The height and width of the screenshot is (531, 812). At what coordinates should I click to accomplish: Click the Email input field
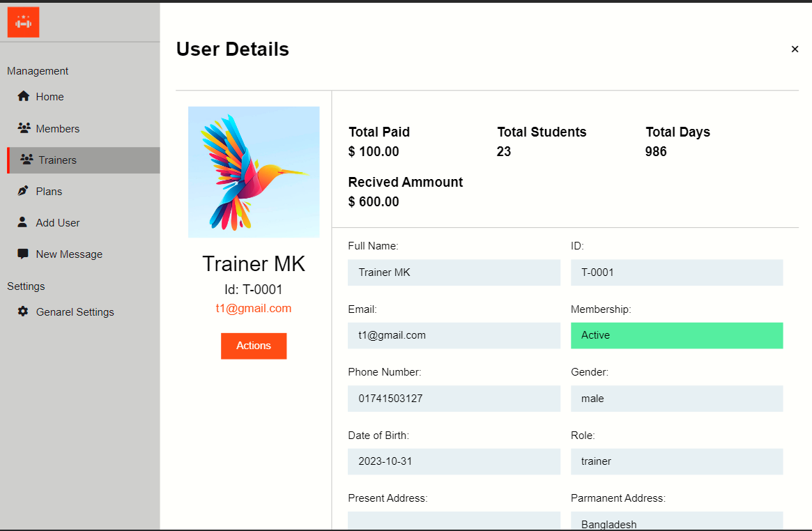[x=454, y=335]
